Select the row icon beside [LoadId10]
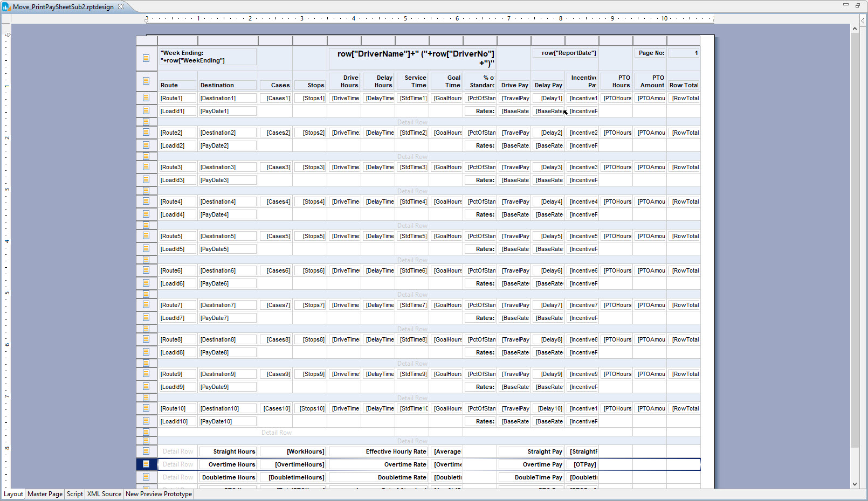Image resolution: width=868 pixels, height=501 pixels. 146,421
